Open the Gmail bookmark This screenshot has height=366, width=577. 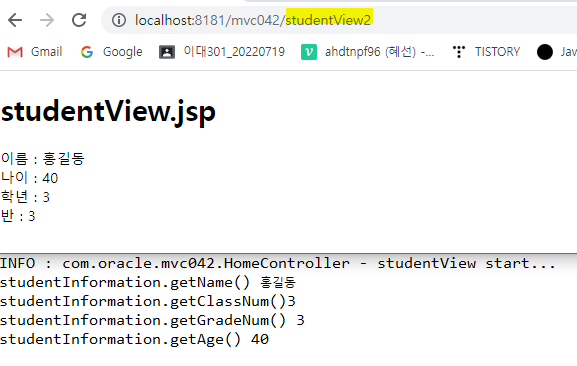point(35,52)
